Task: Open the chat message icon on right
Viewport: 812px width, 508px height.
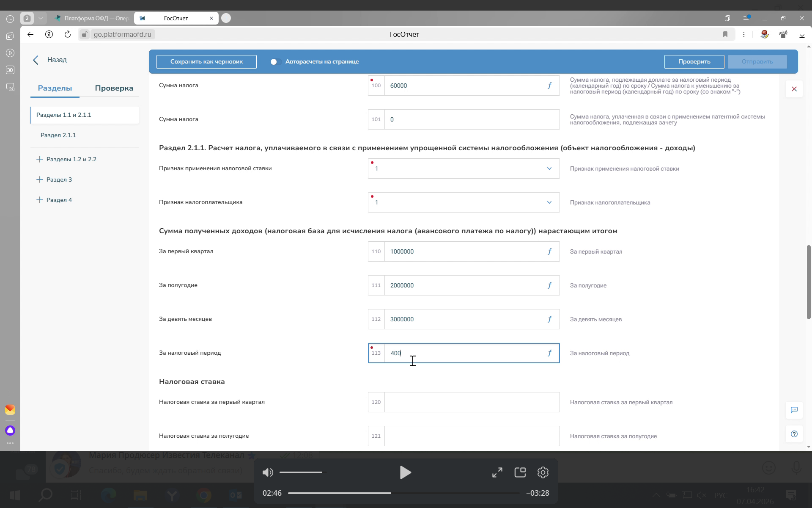Action: (x=794, y=410)
